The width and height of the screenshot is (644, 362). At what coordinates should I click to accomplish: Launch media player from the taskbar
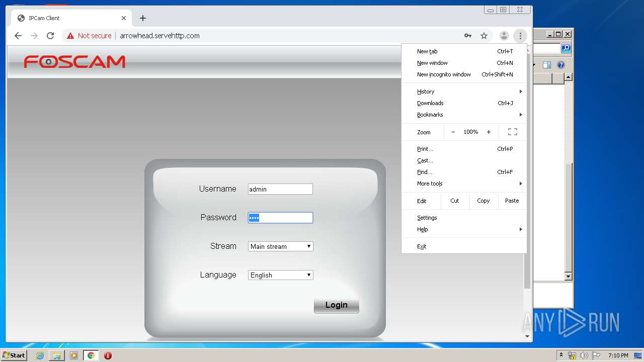coord(74,355)
